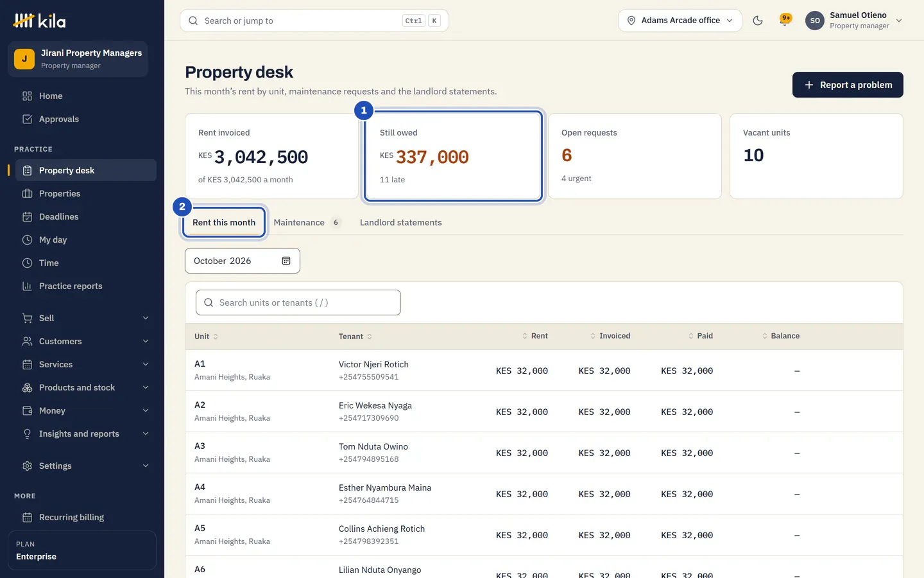Click the Still owed card

click(453, 156)
